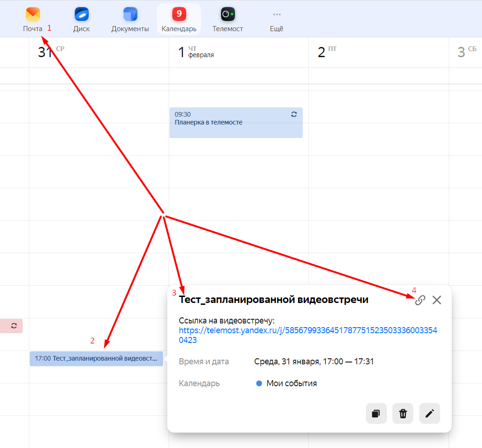The width and height of the screenshot is (482, 448).
Task: Open the Почта mail service
Action: coord(33,20)
